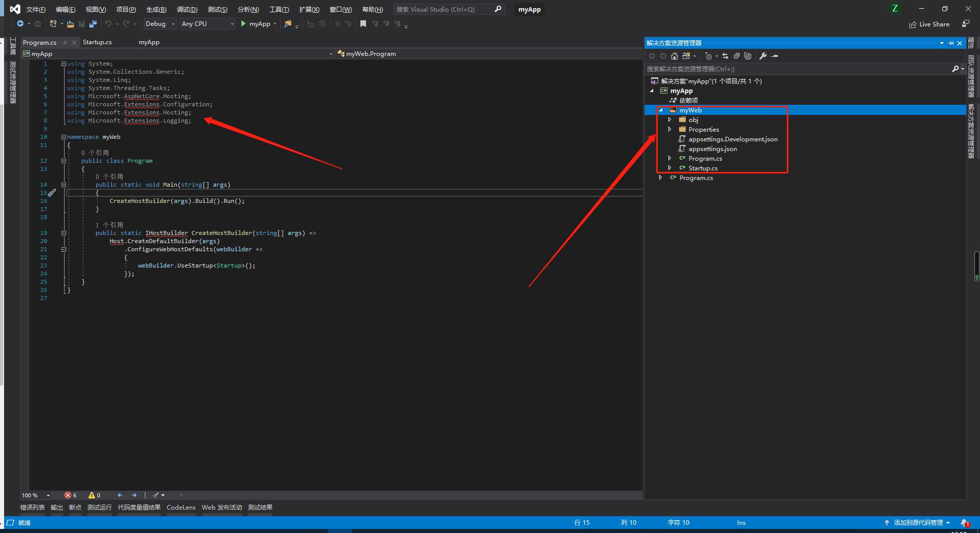Toggle the bookmark icon in the toolbar
The width and height of the screenshot is (980, 533).
coord(363,24)
